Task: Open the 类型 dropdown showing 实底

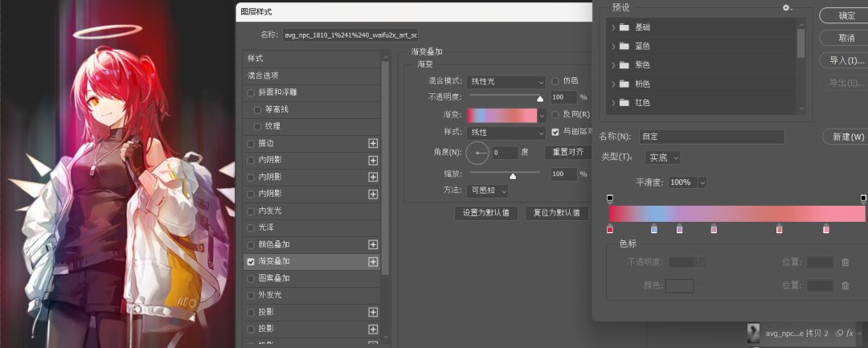Action: [x=662, y=158]
